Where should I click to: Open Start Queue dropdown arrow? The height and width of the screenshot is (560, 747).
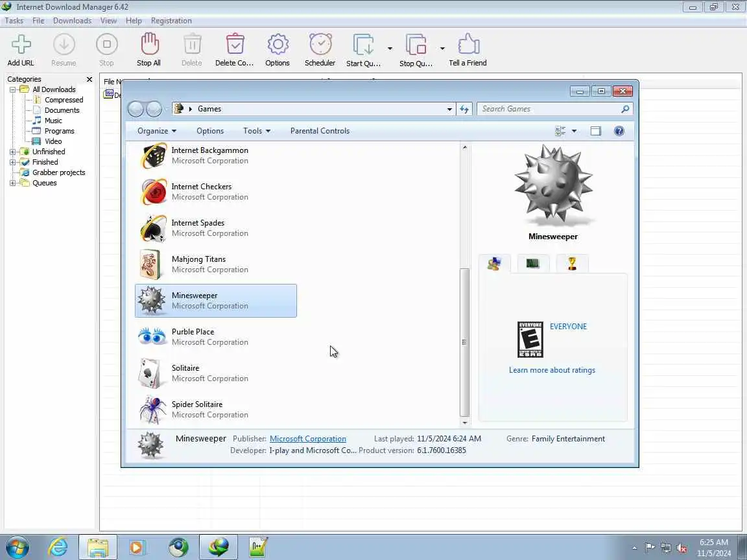[390, 49]
